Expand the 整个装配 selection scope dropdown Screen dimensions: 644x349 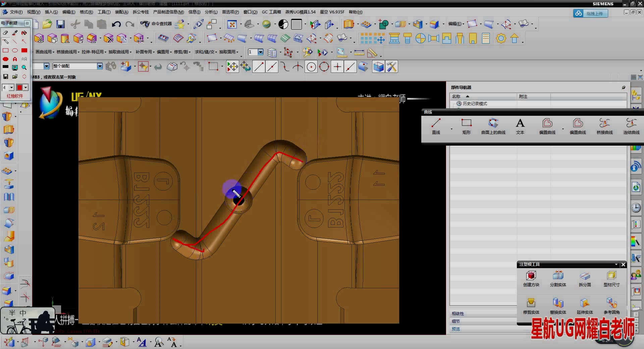point(100,66)
